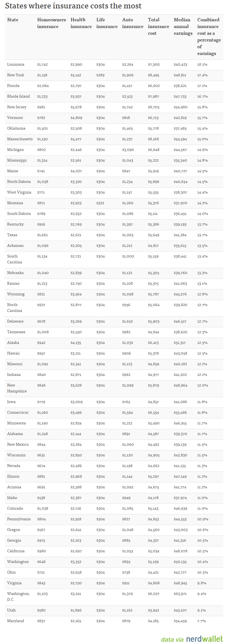Viewport: 230px width, 644px height.
Task: Select the Louisiana state cell
Action: click(x=16, y=65)
